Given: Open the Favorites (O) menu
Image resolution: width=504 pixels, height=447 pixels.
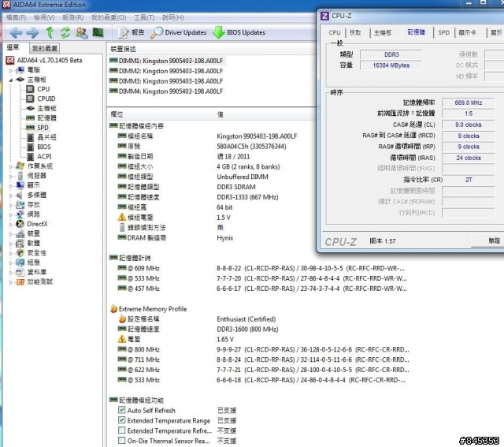Looking at the screenshot, I should coord(109,17).
